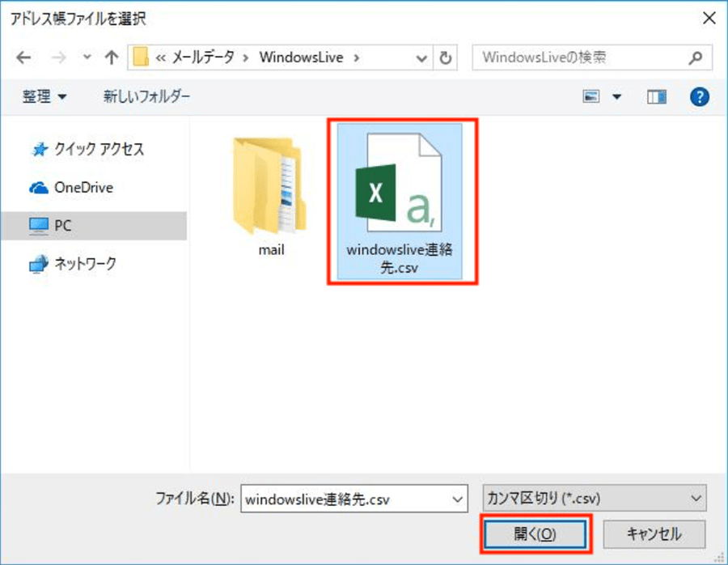Viewport: 728px width, 565px height.
Task: Change view with the view icon
Action: pos(591,96)
